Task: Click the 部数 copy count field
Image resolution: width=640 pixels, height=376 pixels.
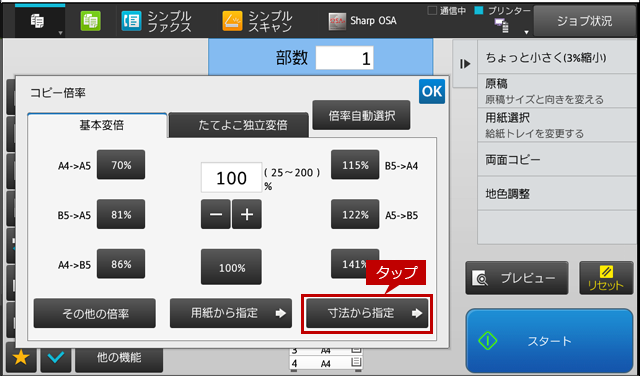Action: point(344,58)
